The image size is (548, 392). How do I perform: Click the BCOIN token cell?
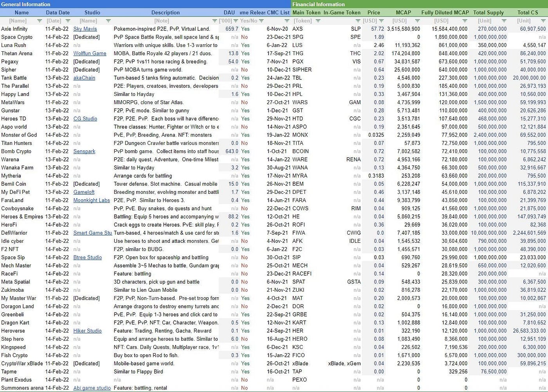[301, 151]
